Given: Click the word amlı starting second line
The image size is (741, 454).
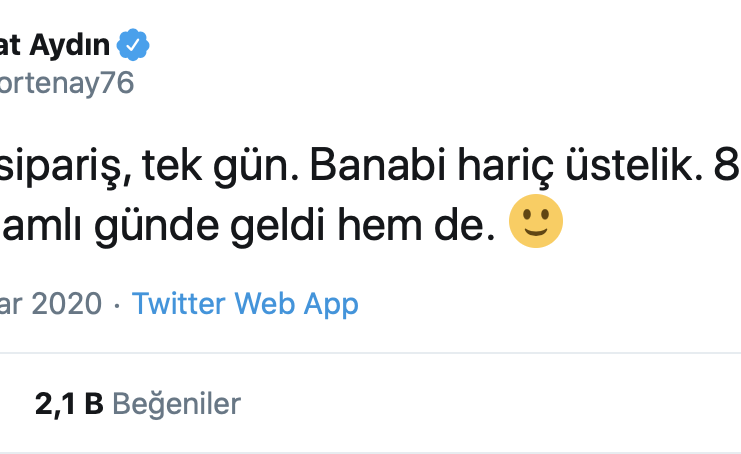Looking at the screenshot, I should click(x=41, y=225).
